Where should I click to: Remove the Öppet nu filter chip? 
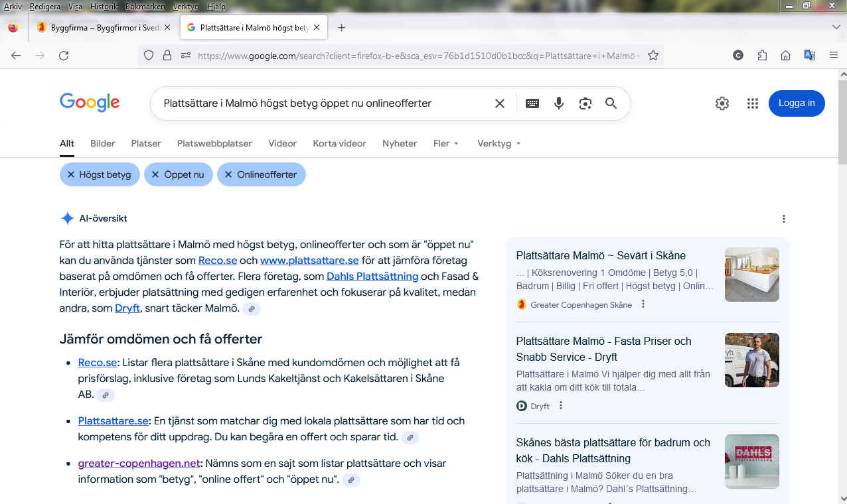click(x=155, y=175)
